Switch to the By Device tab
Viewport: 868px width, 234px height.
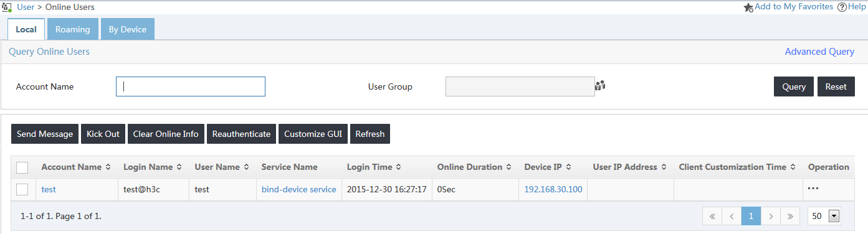(x=128, y=29)
